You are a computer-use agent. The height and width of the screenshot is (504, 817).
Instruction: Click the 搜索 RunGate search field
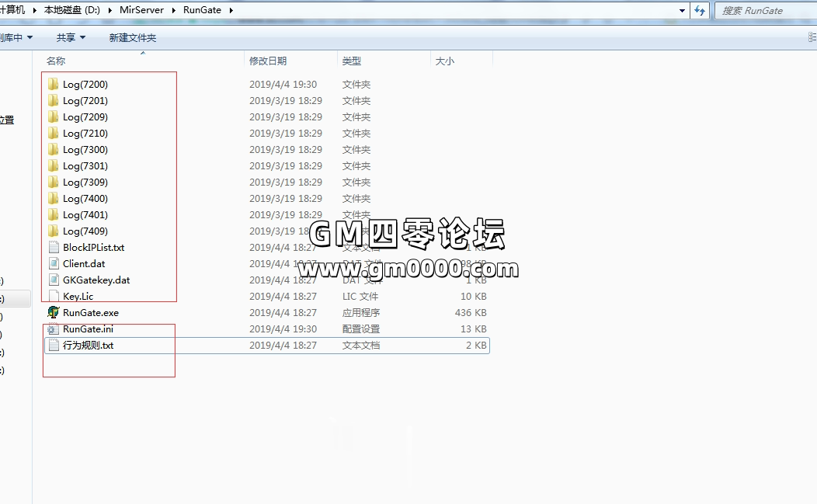click(765, 10)
